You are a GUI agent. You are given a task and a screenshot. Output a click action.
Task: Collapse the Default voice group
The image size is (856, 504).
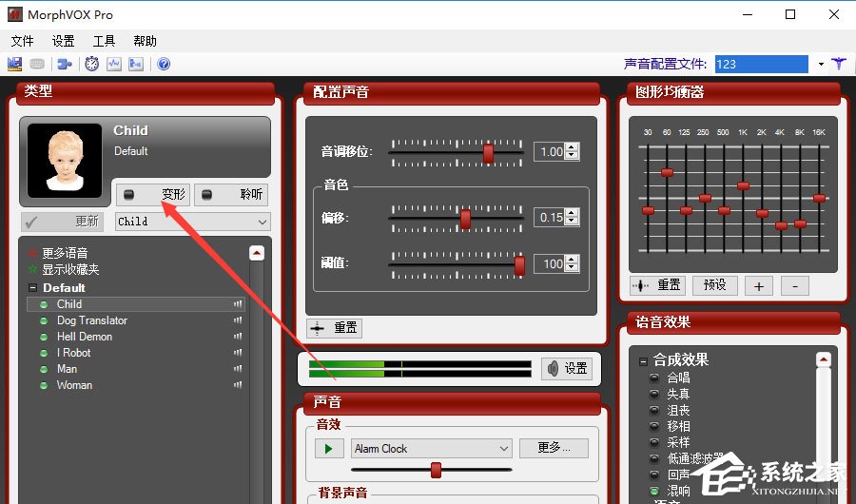tap(32, 288)
